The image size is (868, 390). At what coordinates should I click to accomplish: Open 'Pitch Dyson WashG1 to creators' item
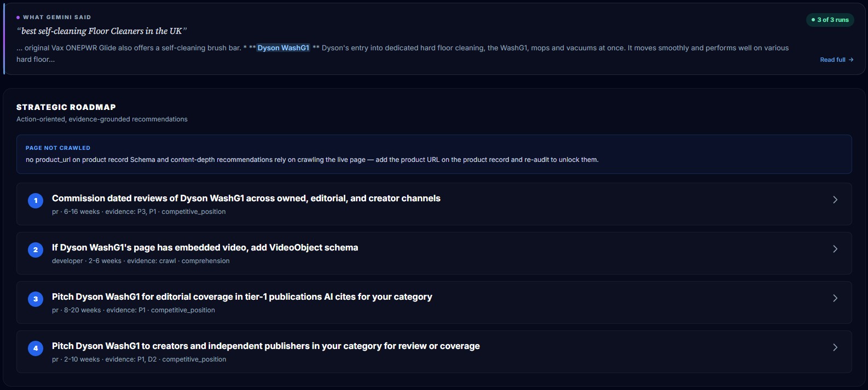click(434, 352)
